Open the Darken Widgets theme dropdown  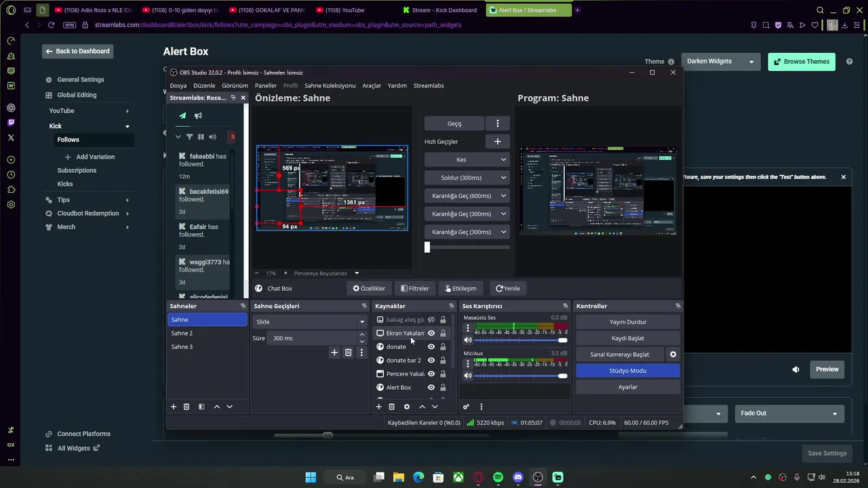tap(720, 62)
